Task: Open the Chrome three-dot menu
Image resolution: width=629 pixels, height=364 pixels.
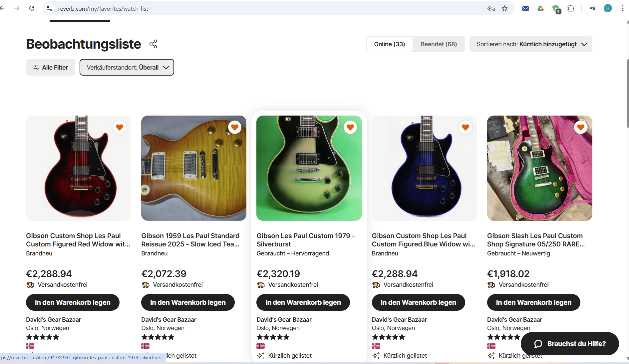Action: (x=623, y=8)
